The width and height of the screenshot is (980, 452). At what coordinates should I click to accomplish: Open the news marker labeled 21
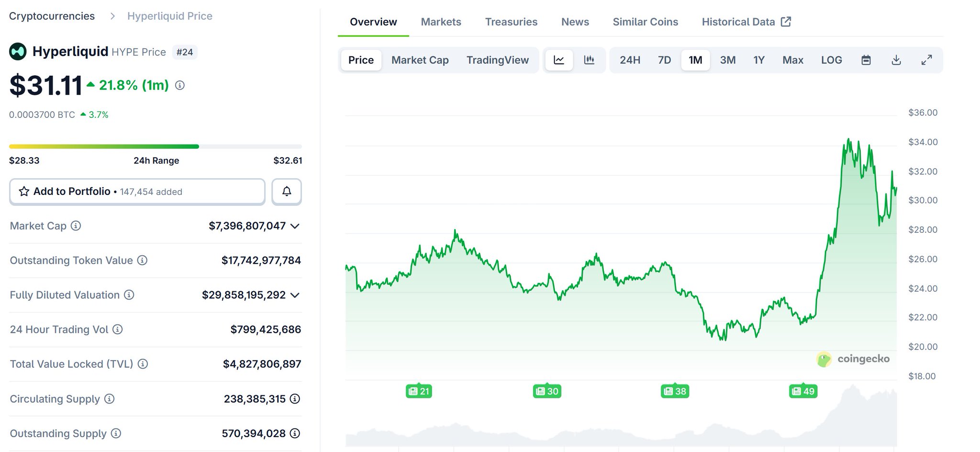point(419,391)
